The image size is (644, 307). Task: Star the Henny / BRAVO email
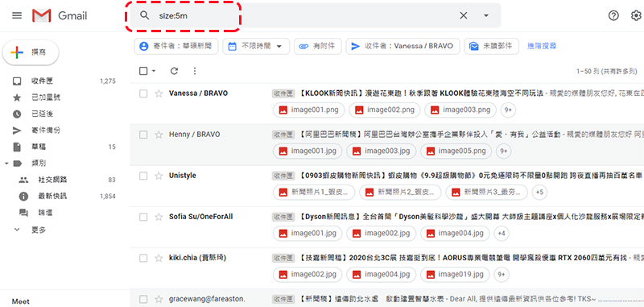(x=159, y=135)
